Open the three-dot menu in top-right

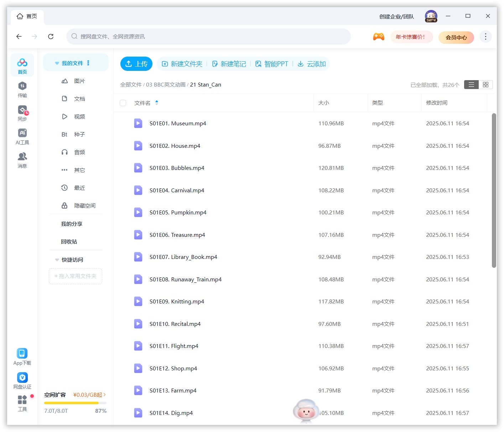(485, 36)
